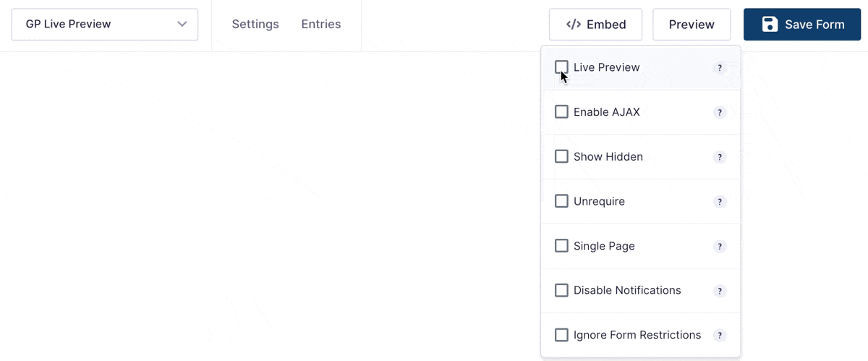Enable Disable Notifications checkbox
Screen dimensions: 868x361
(x=561, y=290)
